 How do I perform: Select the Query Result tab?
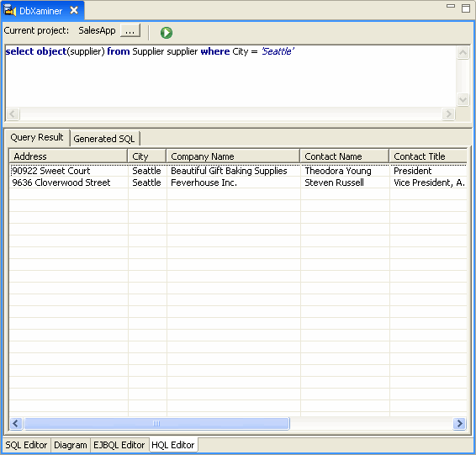pyautogui.click(x=37, y=137)
